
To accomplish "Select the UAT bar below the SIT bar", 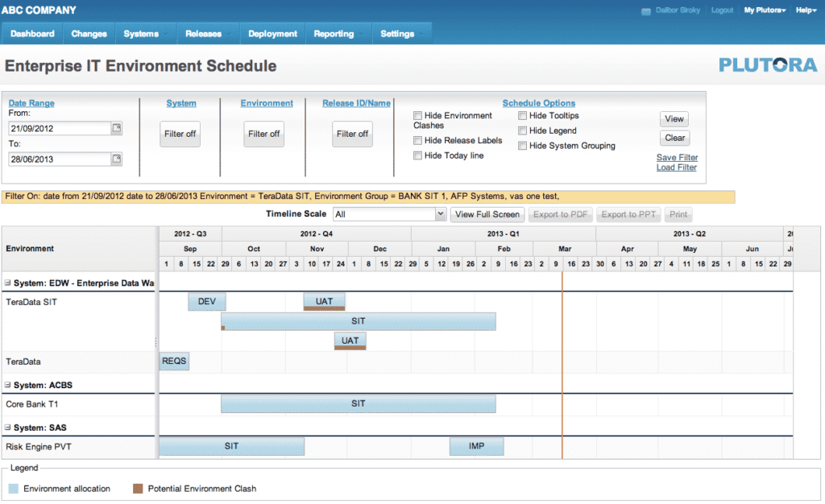I will tap(350, 341).
